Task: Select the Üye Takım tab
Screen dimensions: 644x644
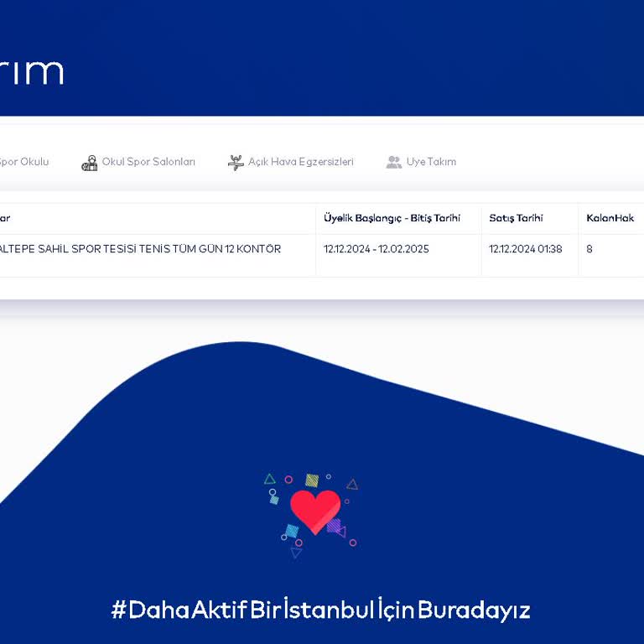Action: pyautogui.click(x=421, y=162)
